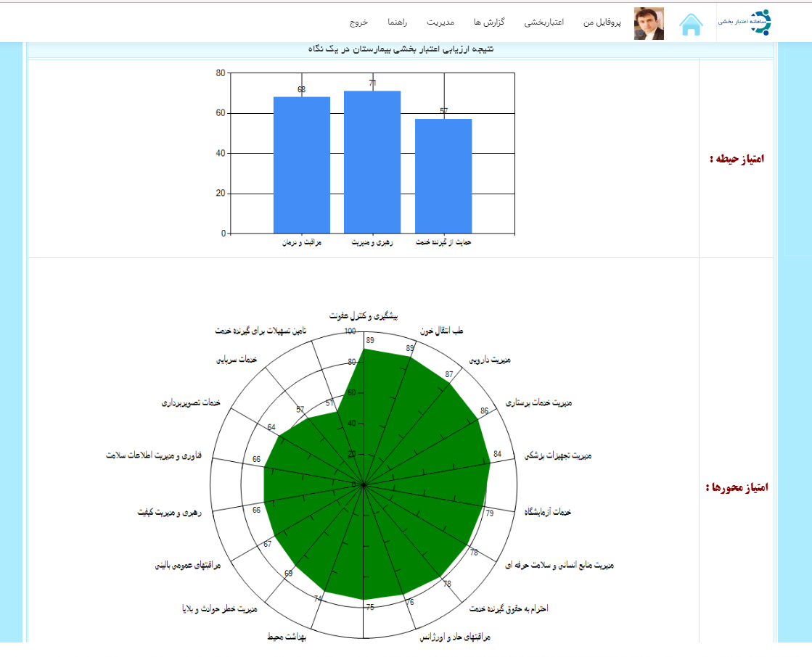The image size is (812, 657).
Task: Click the طب انتقال خون radar label
Action: (x=441, y=331)
